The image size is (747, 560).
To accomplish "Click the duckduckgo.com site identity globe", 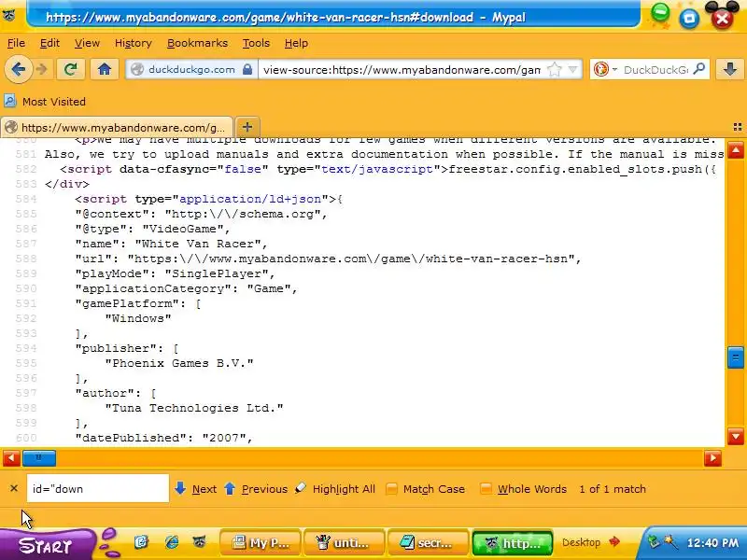I will pos(137,69).
